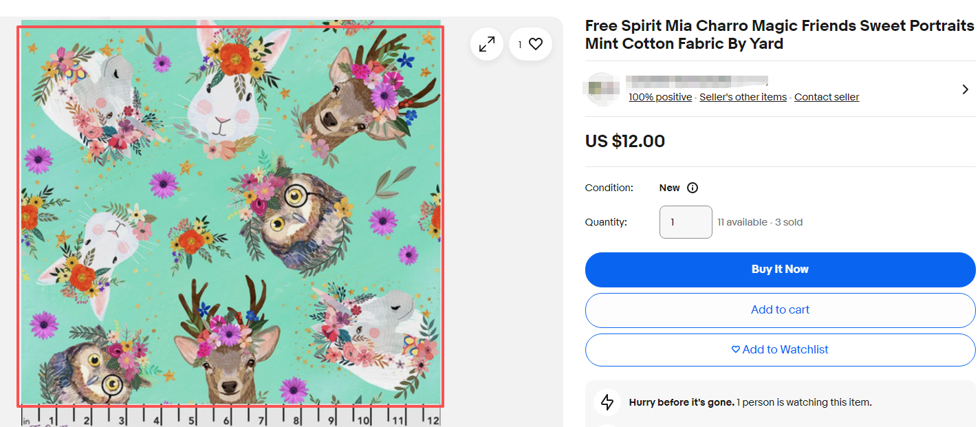980x427 pixels.
Task: Click the US $12.00 price
Action: (x=624, y=142)
